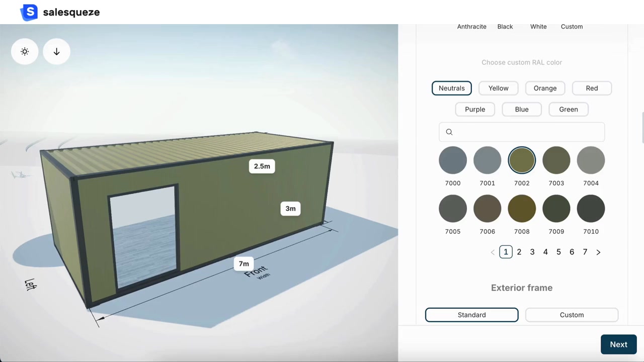Viewport: 644px width, 362px height.
Task: Pick RAL 7000 color swatch
Action: (453, 160)
